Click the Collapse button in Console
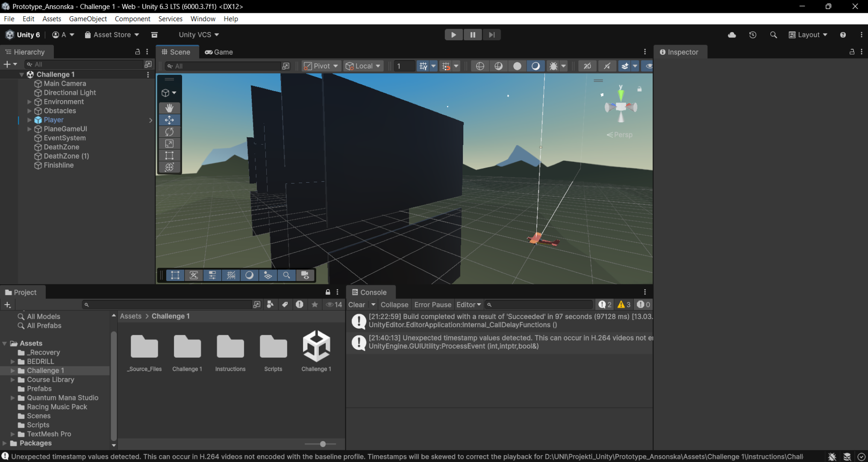Viewport: 868px width, 462px height. [x=394, y=305]
